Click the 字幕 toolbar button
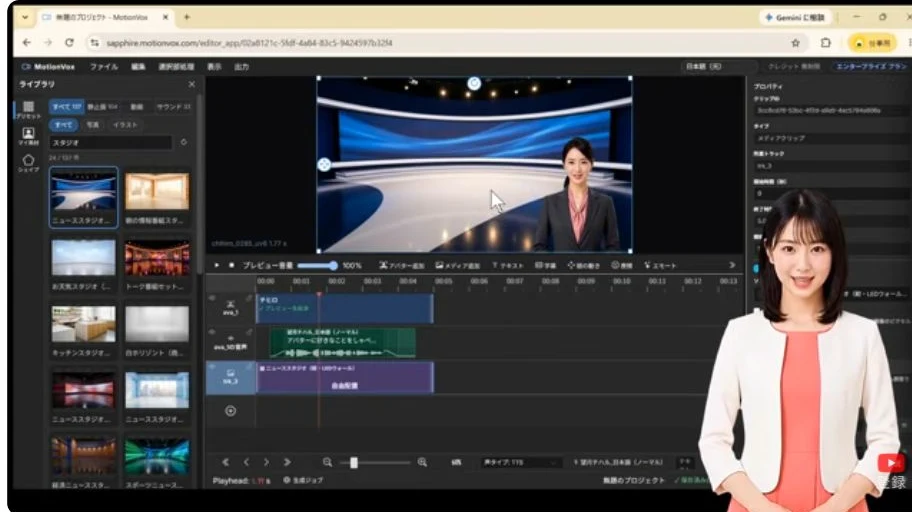The image size is (912, 512). (545, 265)
